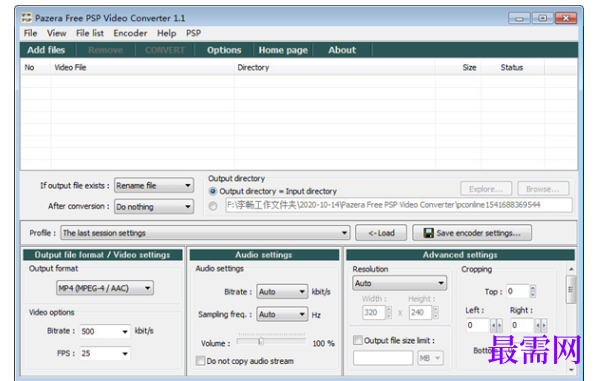600x381 pixels.
Task: Open the MB unit dropdown
Action: click(x=430, y=358)
